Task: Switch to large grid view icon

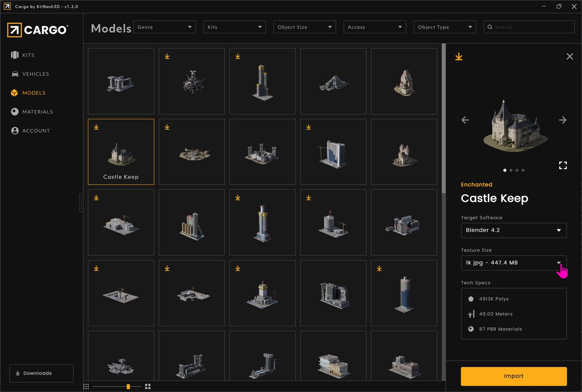Action: [148, 386]
